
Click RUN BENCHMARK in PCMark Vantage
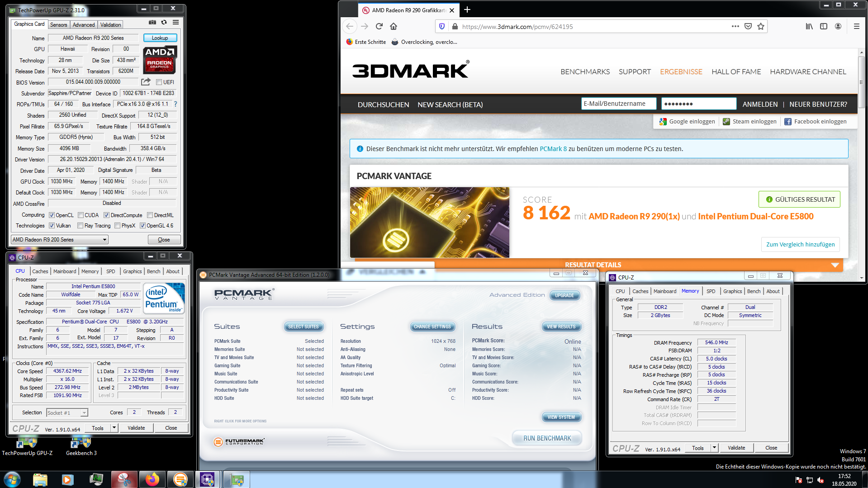(x=547, y=438)
